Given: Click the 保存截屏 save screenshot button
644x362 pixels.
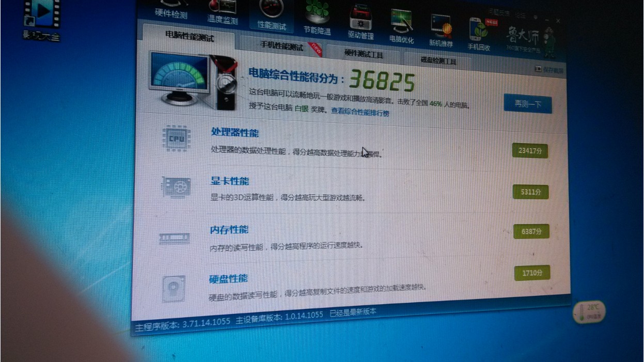Looking at the screenshot, I should (549, 69).
